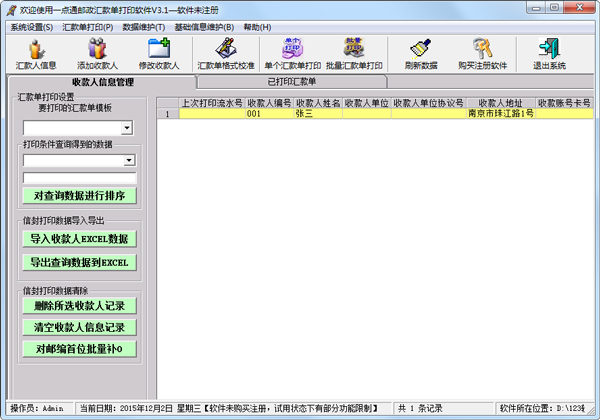Click status bar date 2015年12月2日 text
600x420 pixels.
pos(146,409)
